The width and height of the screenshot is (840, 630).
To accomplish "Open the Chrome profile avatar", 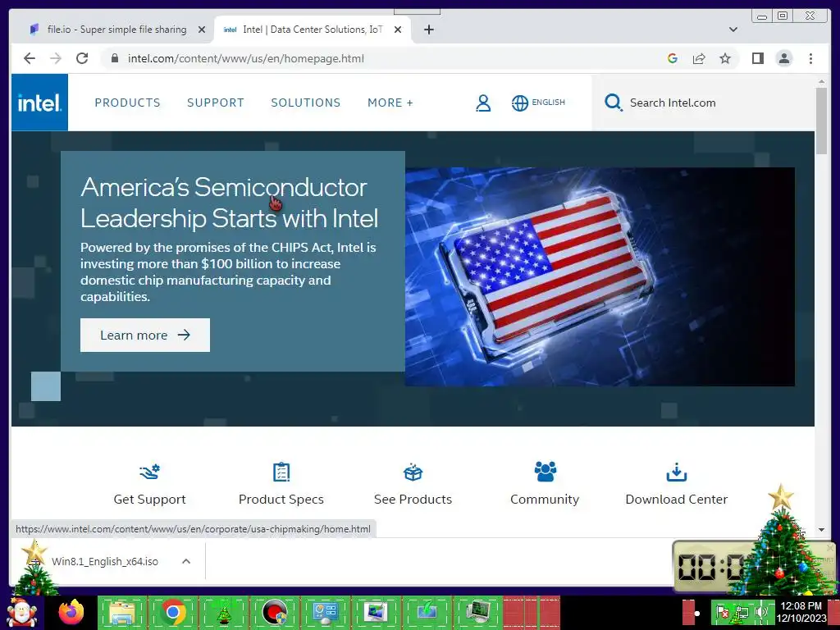I will tap(783, 58).
